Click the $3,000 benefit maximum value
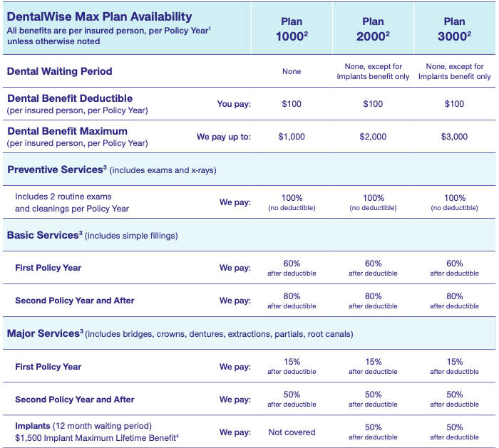This screenshot has width=499, height=448. pyautogui.click(x=455, y=137)
